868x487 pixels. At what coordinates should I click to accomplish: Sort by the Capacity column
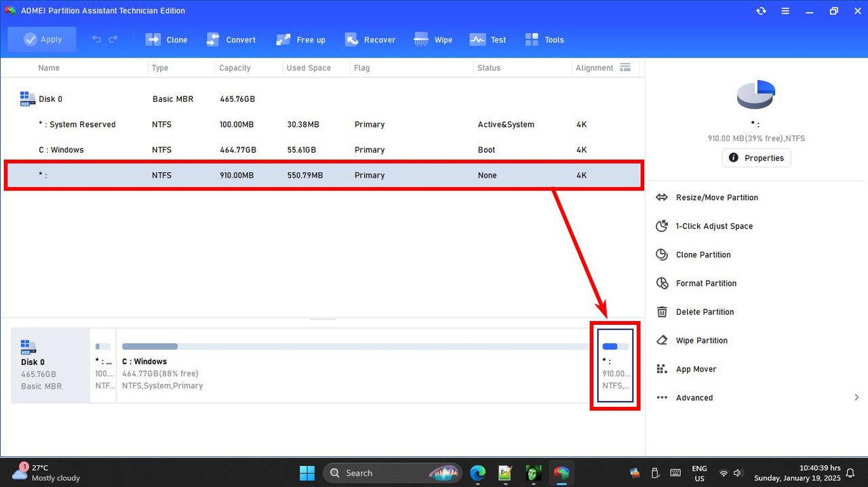[235, 67]
